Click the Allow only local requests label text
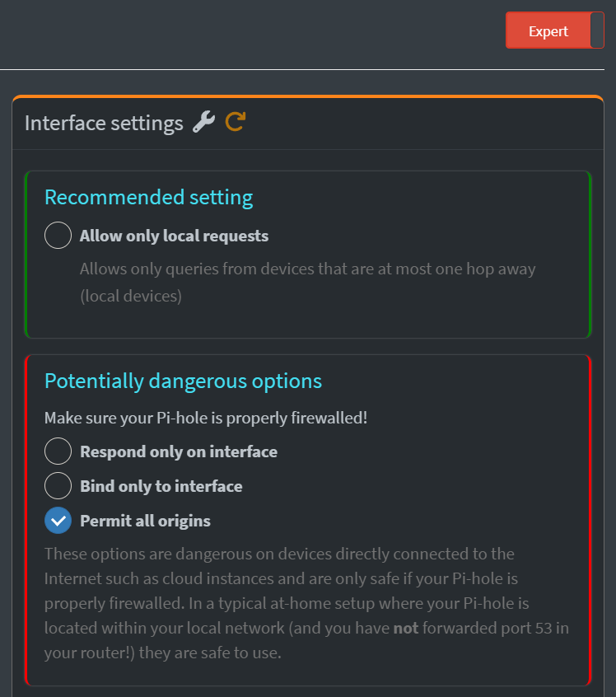 click(174, 235)
